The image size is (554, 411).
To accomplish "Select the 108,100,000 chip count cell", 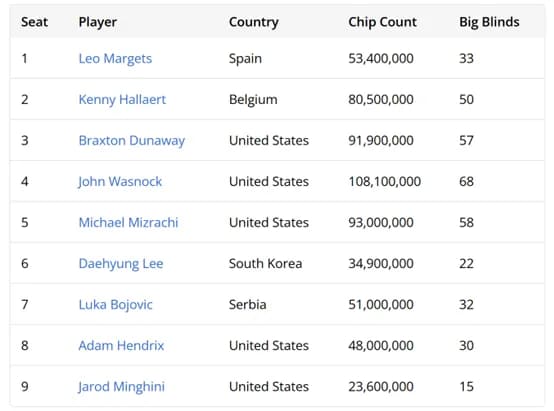I will click(384, 182).
